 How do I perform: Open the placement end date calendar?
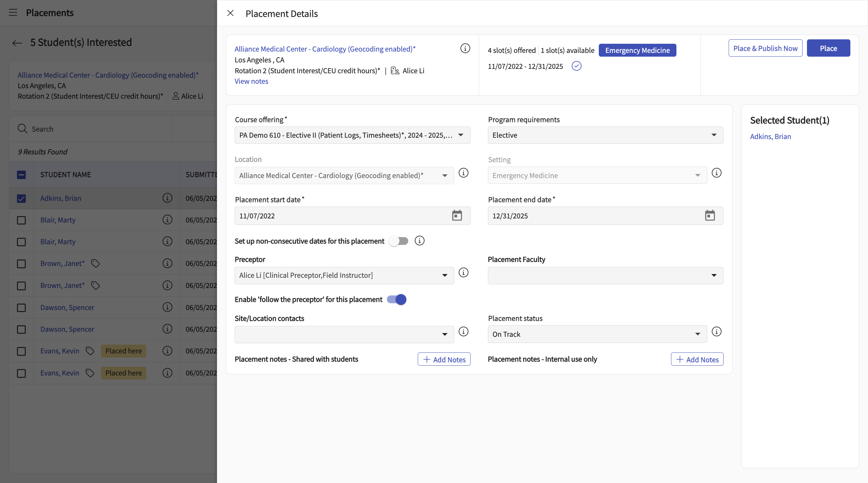tap(710, 215)
